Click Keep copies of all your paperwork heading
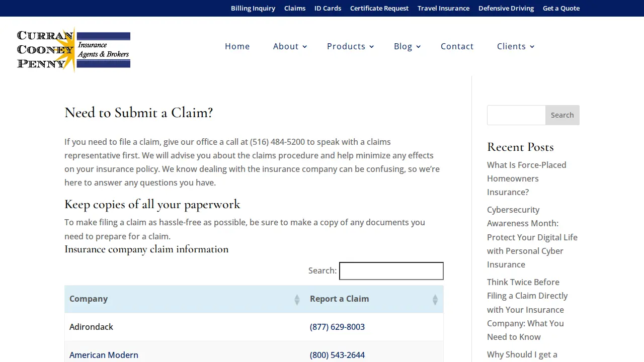The height and width of the screenshot is (362, 644). point(152,204)
